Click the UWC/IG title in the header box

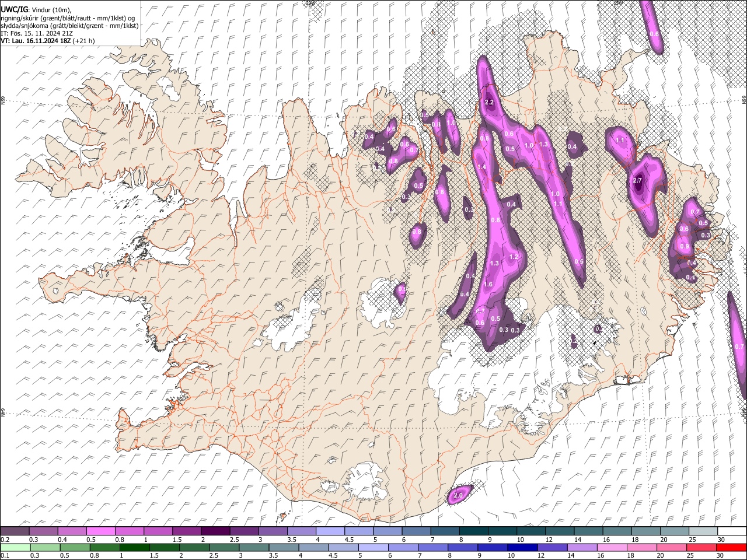click(14, 10)
